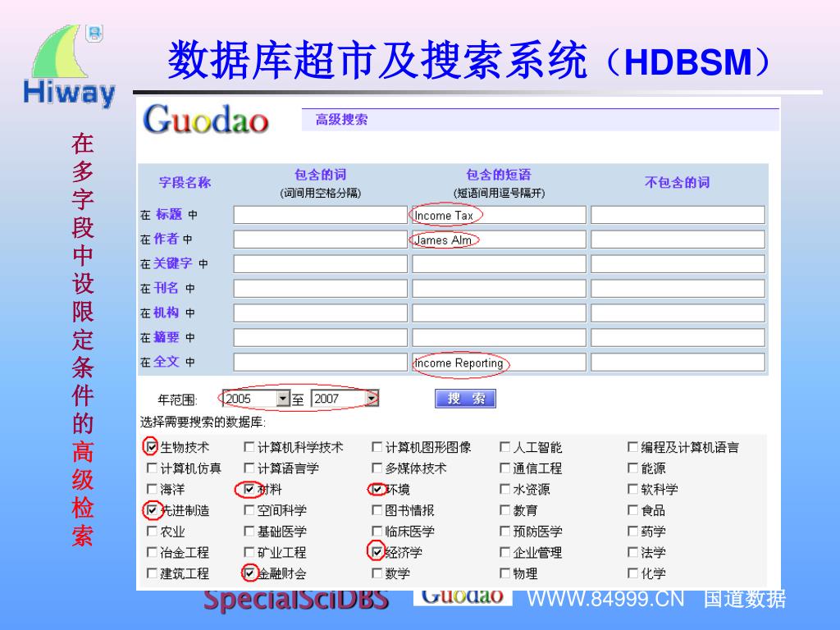Check the 教育 checkbox
The height and width of the screenshot is (630, 840).
[x=504, y=510]
